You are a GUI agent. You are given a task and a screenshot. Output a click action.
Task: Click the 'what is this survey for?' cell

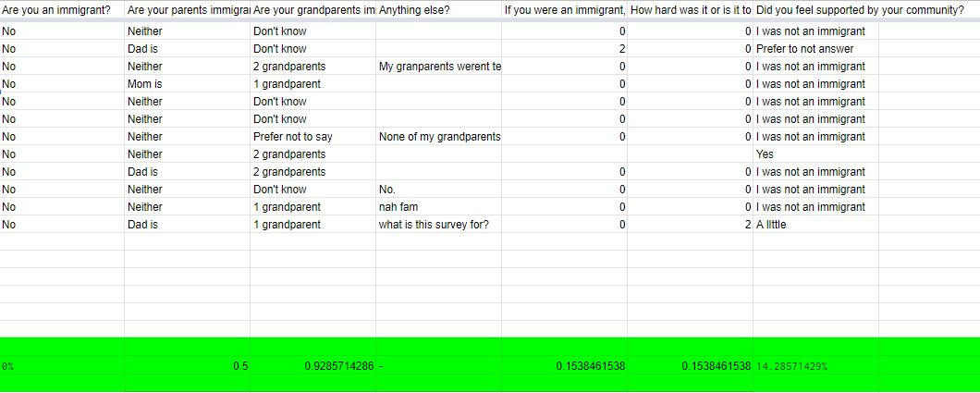438,225
